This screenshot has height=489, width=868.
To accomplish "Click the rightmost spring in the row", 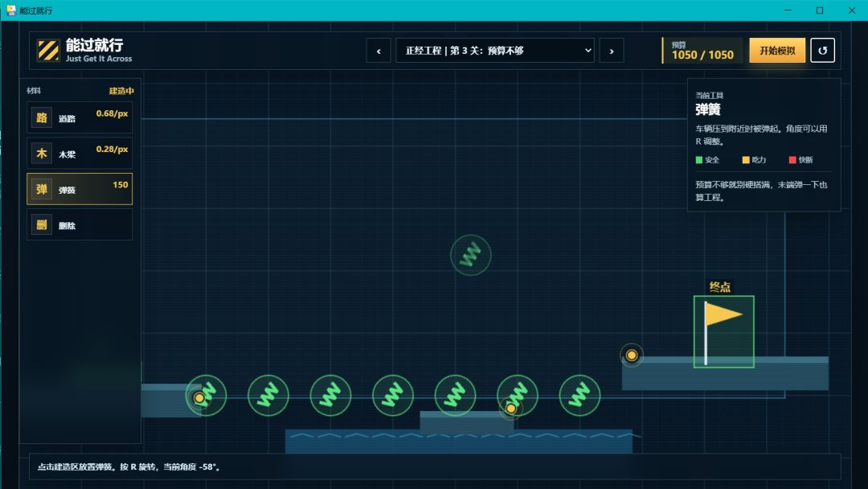I will (x=579, y=396).
